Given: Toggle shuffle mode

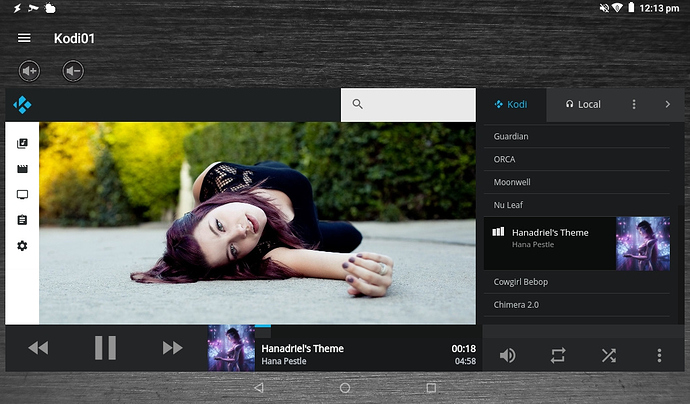Looking at the screenshot, I should pyautogui.click(x=609, y=356).
